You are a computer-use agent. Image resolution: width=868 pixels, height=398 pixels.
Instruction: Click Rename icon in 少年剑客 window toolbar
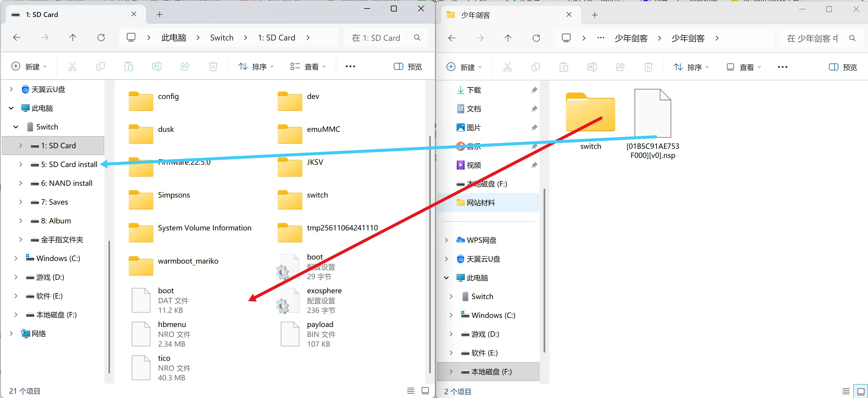pyautogui.click(x=592, y=67)
